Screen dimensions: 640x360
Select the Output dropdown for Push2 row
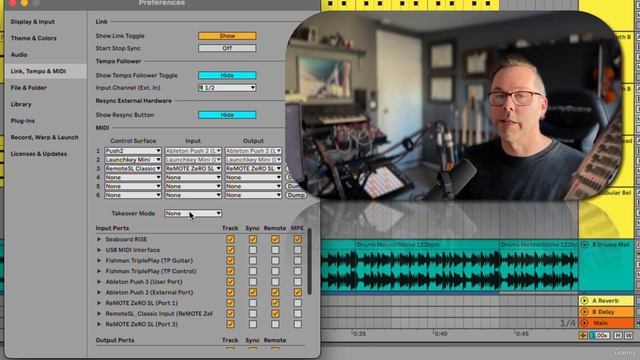(253, 151)
